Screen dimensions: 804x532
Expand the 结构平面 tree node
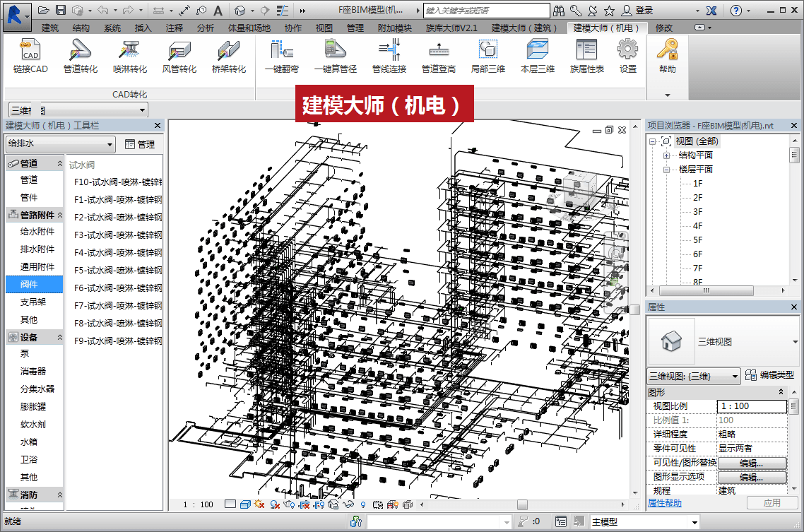pos(666,155)
